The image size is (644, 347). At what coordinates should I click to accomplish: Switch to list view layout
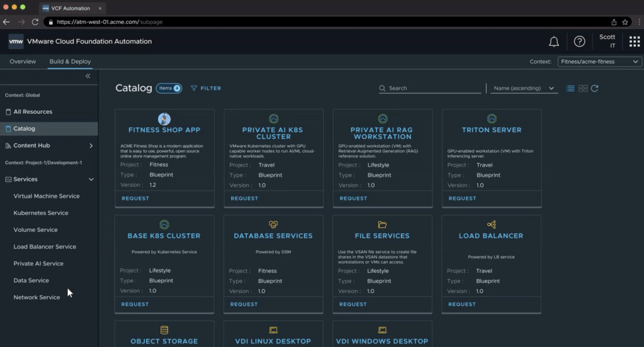tap(570, 89)
